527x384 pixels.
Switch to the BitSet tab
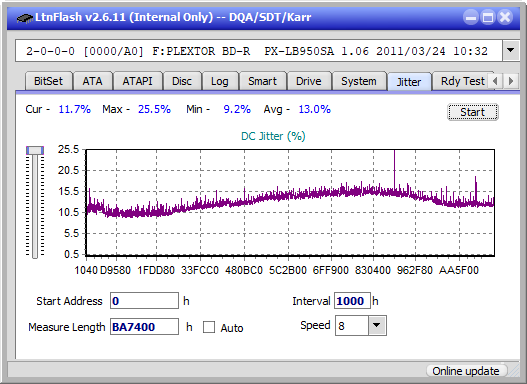click(48, 81)
